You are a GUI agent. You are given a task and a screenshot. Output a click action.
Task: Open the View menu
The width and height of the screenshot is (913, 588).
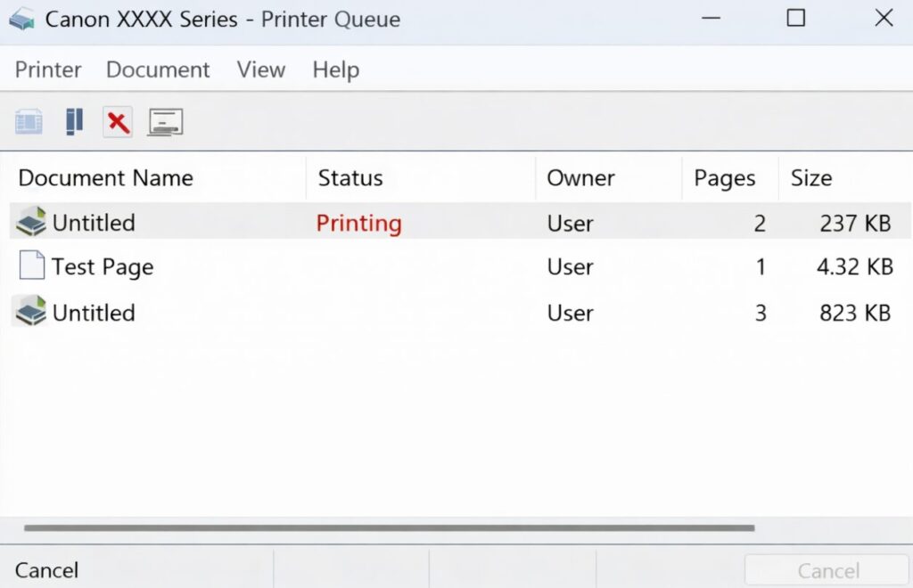[x=259, y=69]
